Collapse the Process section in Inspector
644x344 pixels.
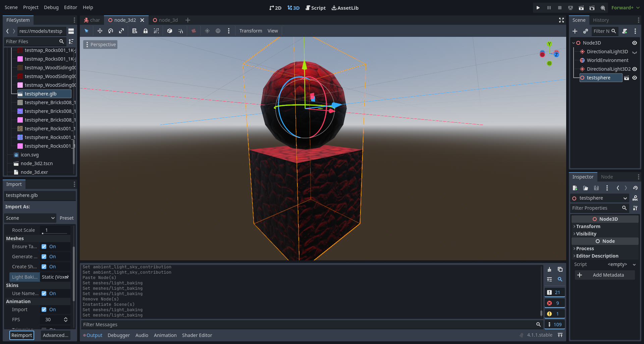pos(585,248)
